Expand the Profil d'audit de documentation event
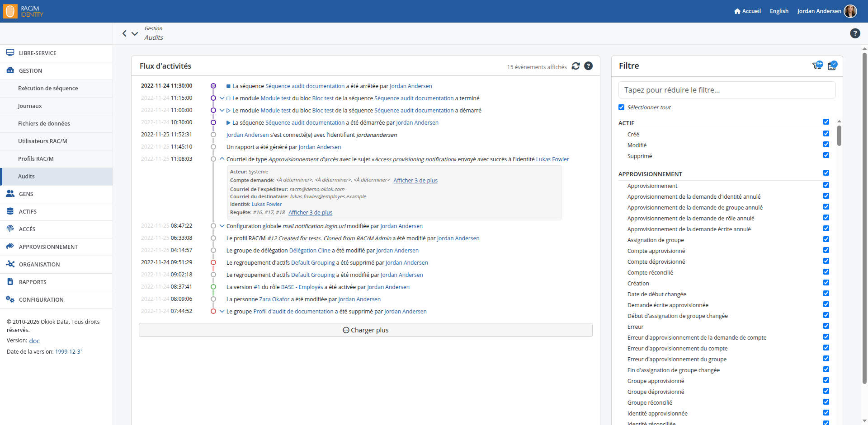This screenshot has width=868, height=425. [222, 311]
